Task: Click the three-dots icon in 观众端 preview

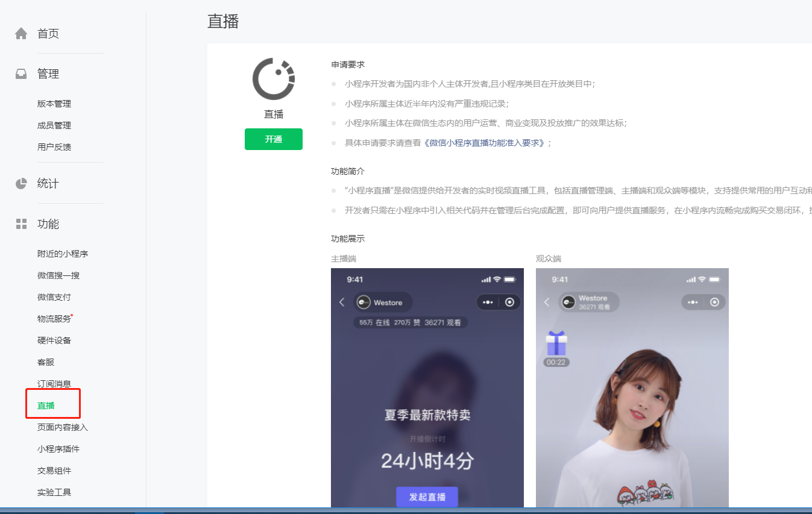Action: click(x=693, y=302)
